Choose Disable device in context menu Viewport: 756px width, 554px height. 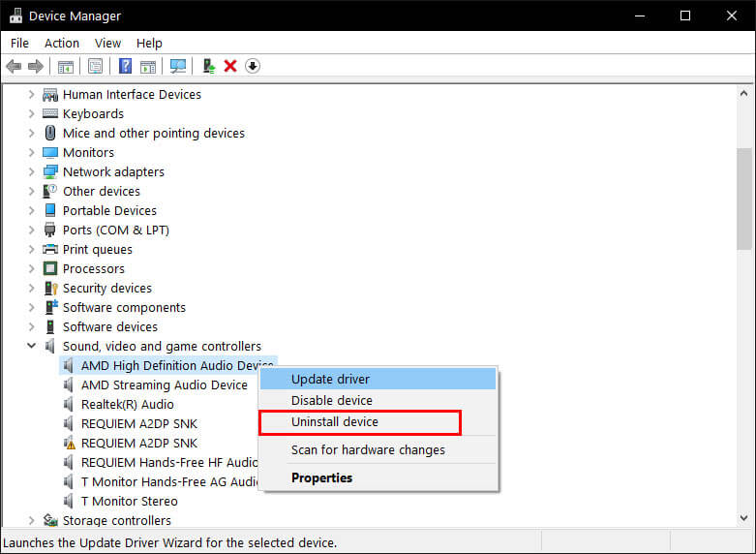pyautogui.click(x=378, y=401)
